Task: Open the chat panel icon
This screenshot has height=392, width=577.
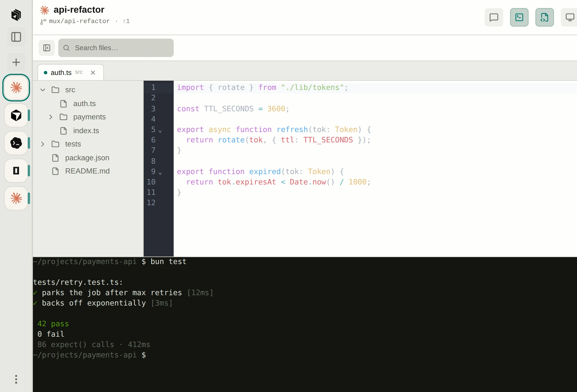Action: [x=494, y=17]
